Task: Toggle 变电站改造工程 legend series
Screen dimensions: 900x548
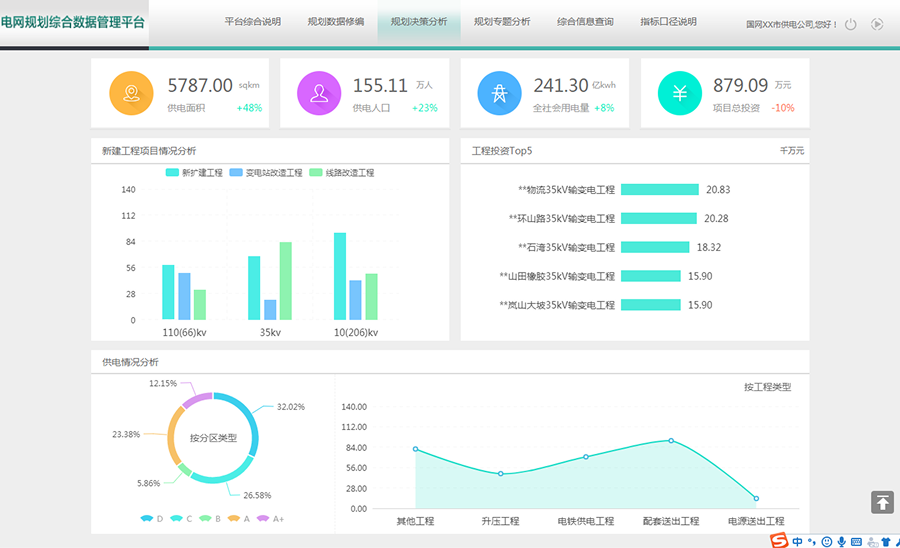Action: pyautogui.click(x=265, y=173)
